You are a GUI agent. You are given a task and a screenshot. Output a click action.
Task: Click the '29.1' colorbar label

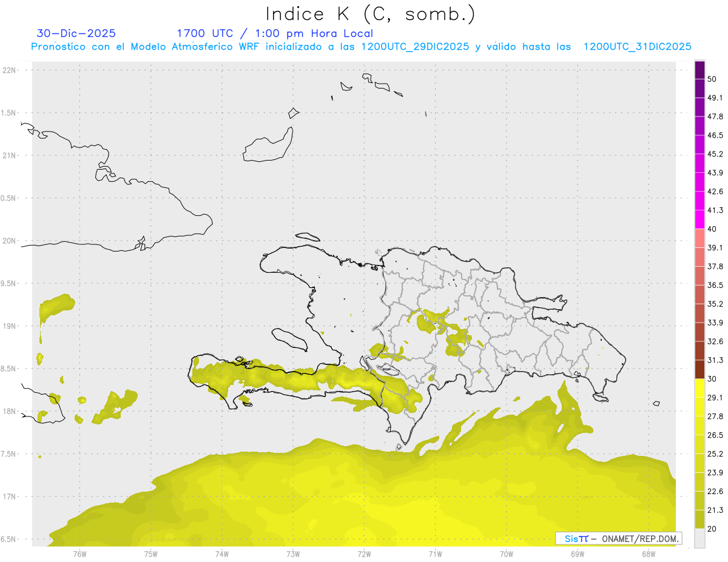pos(715,398)
